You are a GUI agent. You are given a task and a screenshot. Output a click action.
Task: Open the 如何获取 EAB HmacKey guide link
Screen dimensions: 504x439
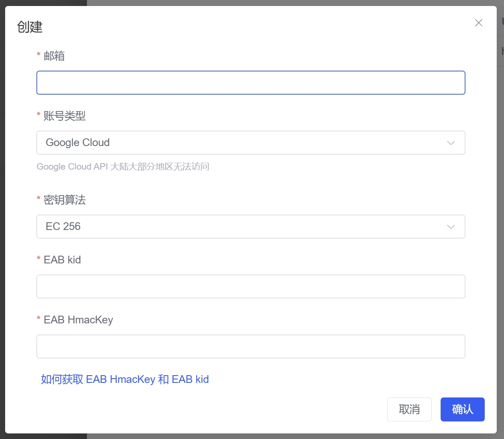(124, 379)
